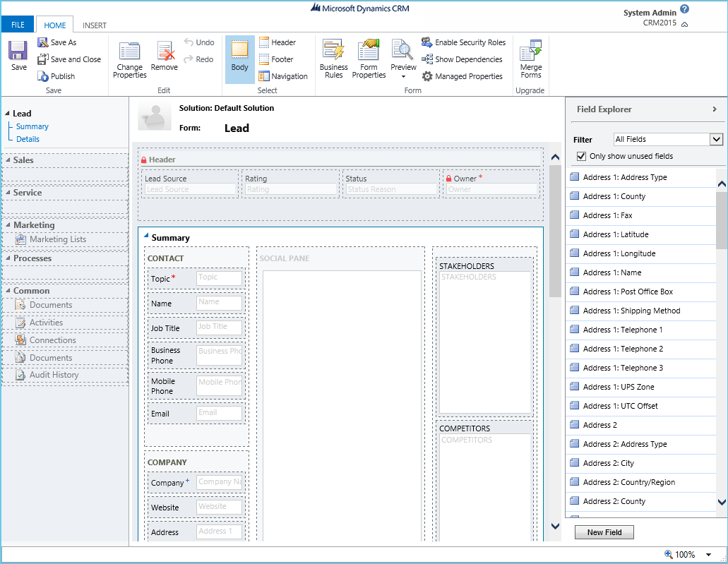Select the Header area
Viewport: 728px width, 564px height.
click(278, 42)
